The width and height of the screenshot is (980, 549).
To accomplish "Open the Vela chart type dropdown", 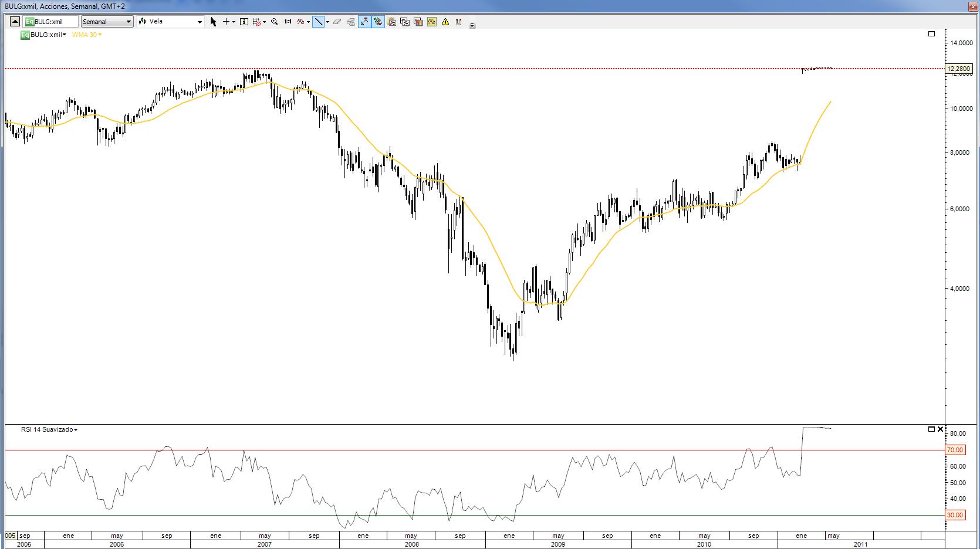I will tap(170, 22).
